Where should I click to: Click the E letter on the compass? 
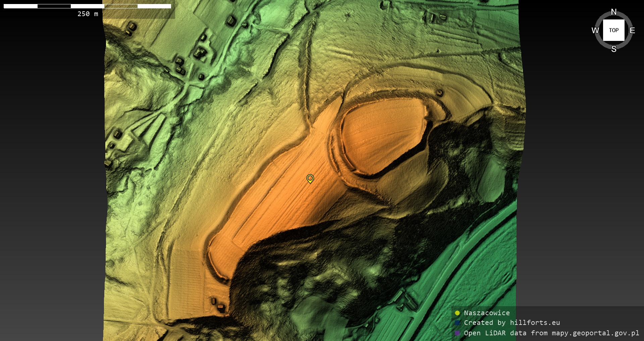click(x=632, y=31)
